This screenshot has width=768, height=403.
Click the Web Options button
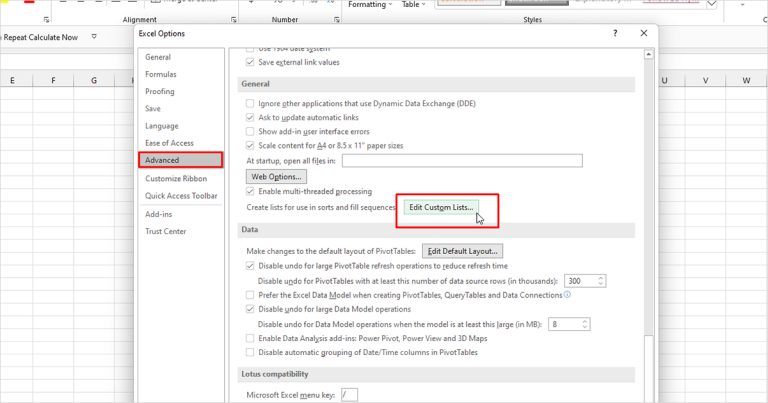pos(276,177)
